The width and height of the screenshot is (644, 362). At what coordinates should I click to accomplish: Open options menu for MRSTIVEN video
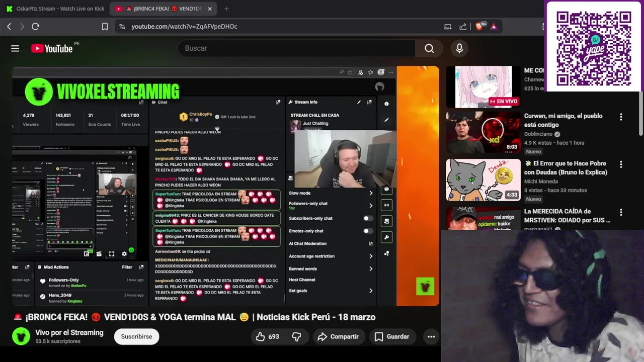coord(621,212)
